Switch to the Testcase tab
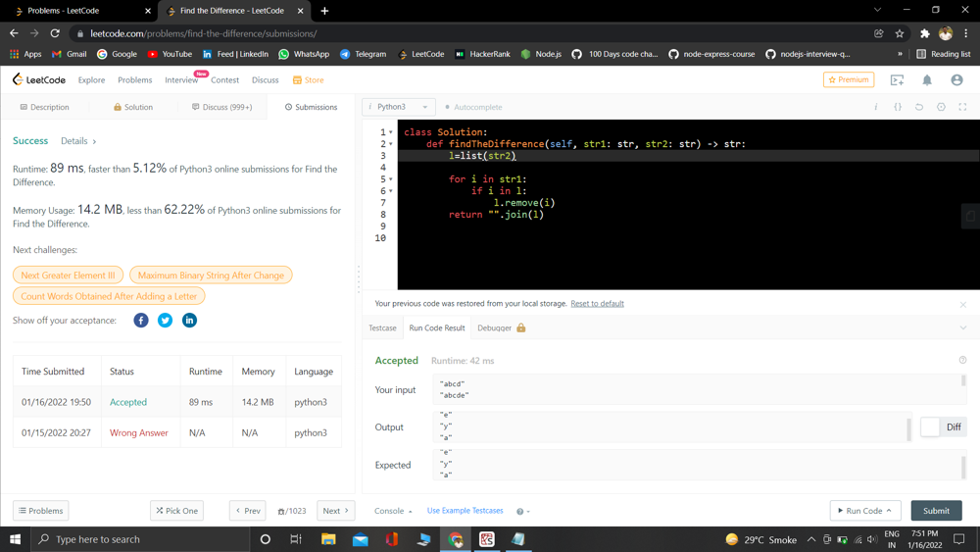Image resolution: width=980 pixels, height=552 pixels. (x=382, y=328)
